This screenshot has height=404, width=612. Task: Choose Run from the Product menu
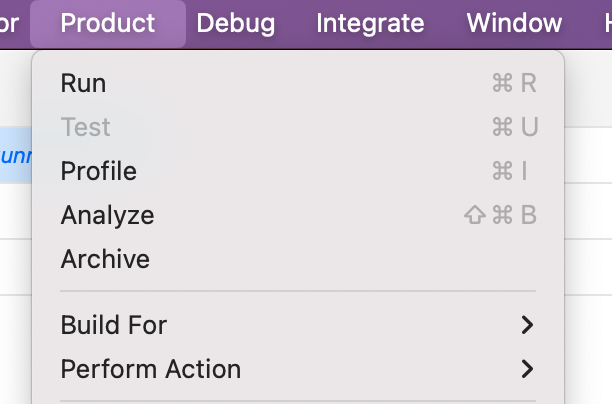(x=298, y=83)
